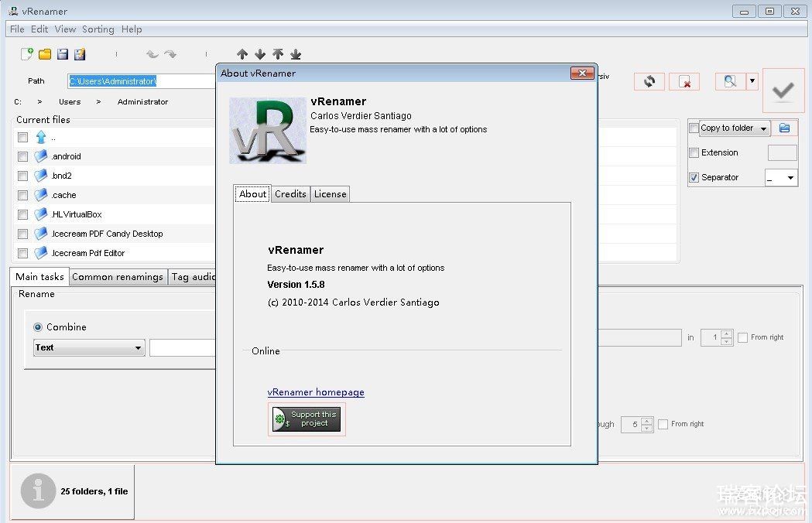Click the Extension text field

782,152
